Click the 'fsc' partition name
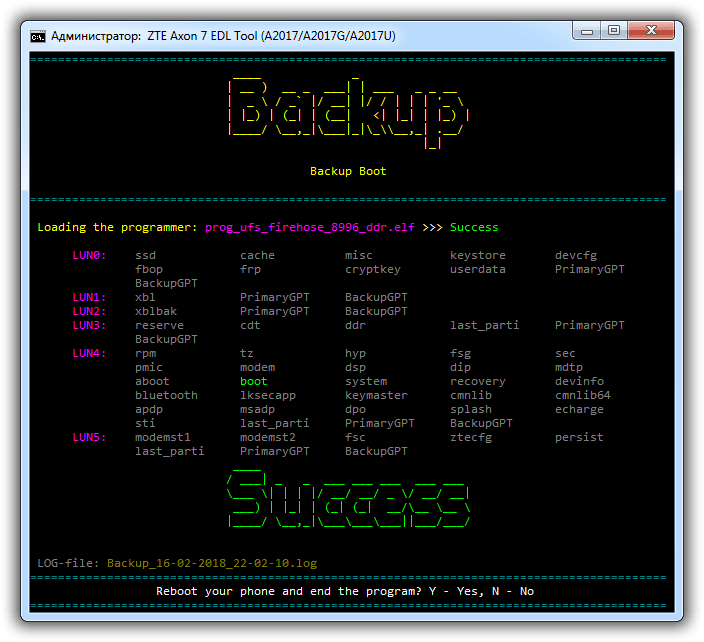This screenshot has height=642, width=704. [356, 437]
